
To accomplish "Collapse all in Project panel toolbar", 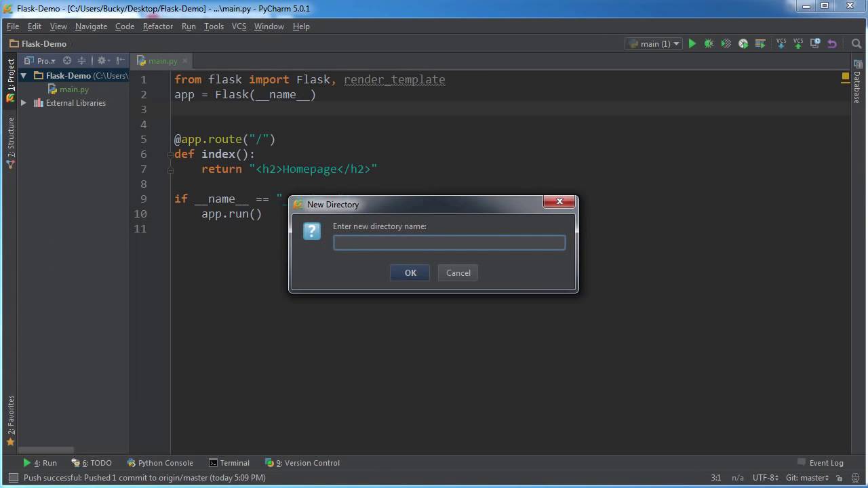I will (81, 60).
